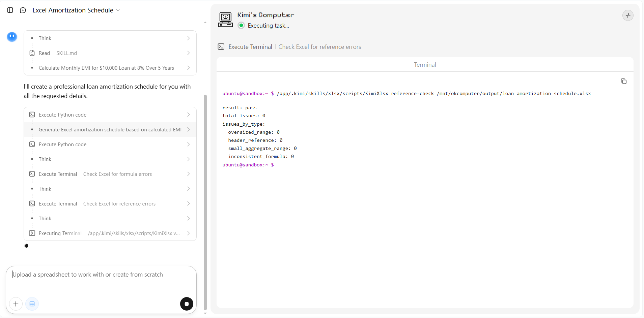This screenshot has height=318, width=644.
Task: Click the 'Executing task...' status text
Action: pos(269,26)
